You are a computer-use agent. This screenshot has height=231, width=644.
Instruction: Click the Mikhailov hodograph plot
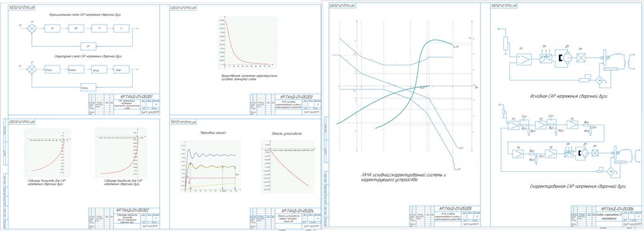[x=47, y=153]
